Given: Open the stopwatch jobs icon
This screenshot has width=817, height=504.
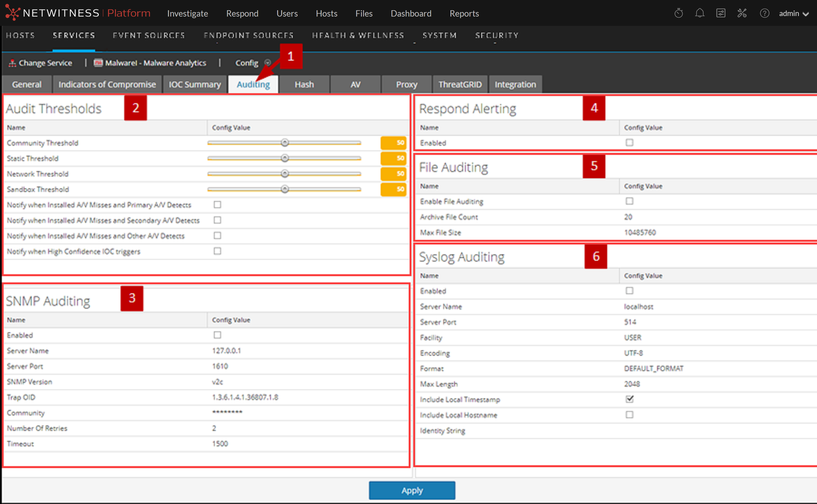Looking at the screenshot, I should (x=679, y=13).
